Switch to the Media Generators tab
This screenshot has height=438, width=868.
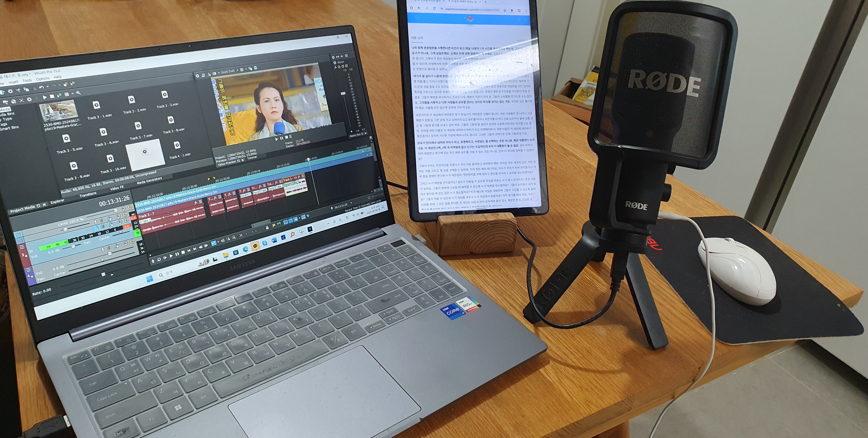tap(149, 181)
